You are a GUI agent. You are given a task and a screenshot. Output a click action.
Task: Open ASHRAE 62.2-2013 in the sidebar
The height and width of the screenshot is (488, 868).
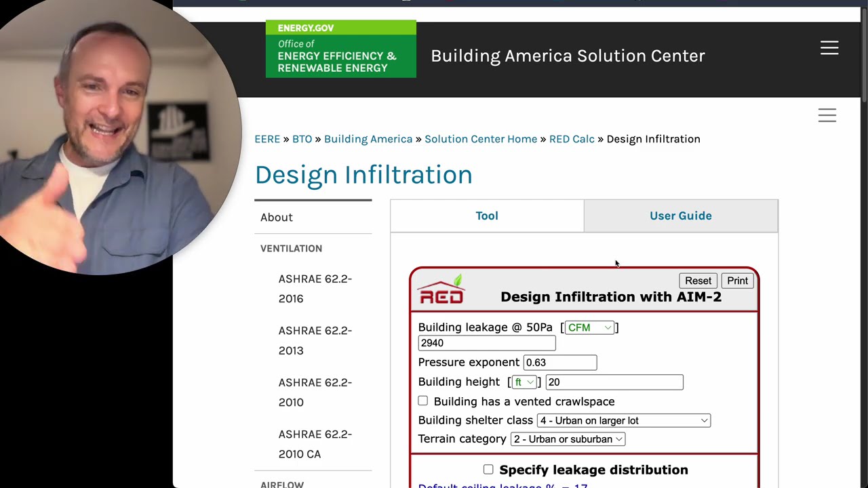(315, 340)
